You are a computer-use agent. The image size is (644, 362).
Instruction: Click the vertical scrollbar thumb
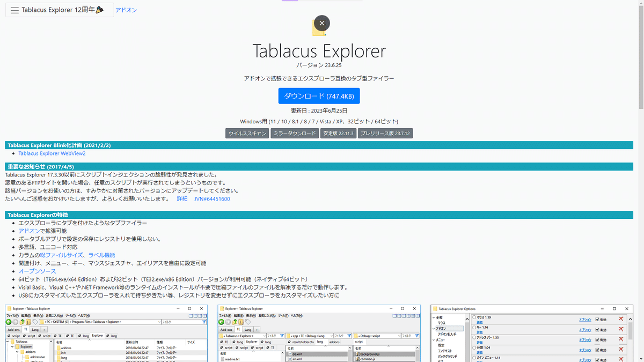click(640, 57)
